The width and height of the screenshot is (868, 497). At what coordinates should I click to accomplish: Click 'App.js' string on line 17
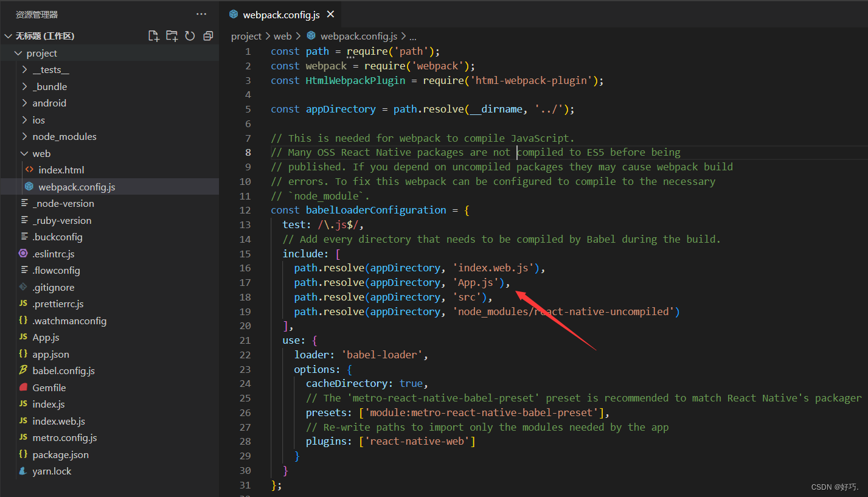click(476, 282)
